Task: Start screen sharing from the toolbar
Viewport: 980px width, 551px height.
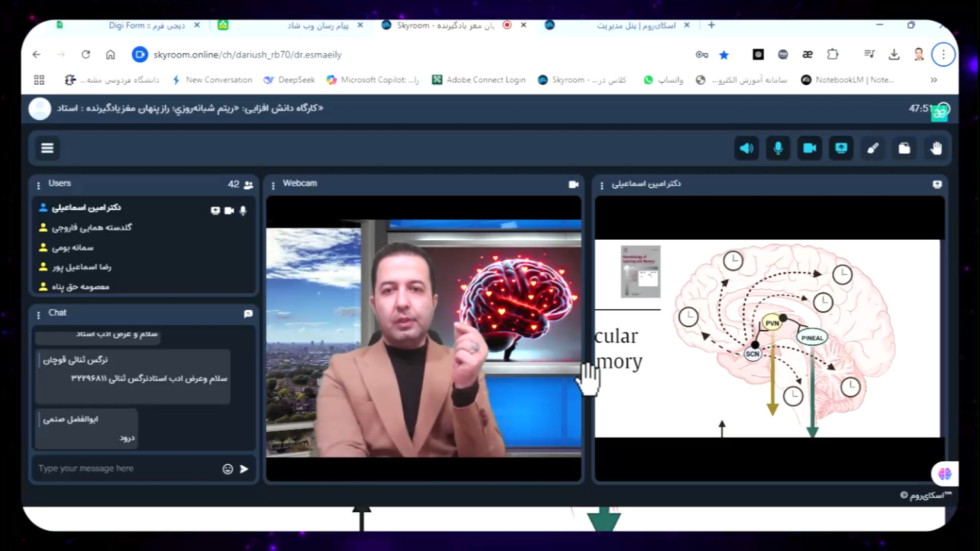Action: (841, 148)
